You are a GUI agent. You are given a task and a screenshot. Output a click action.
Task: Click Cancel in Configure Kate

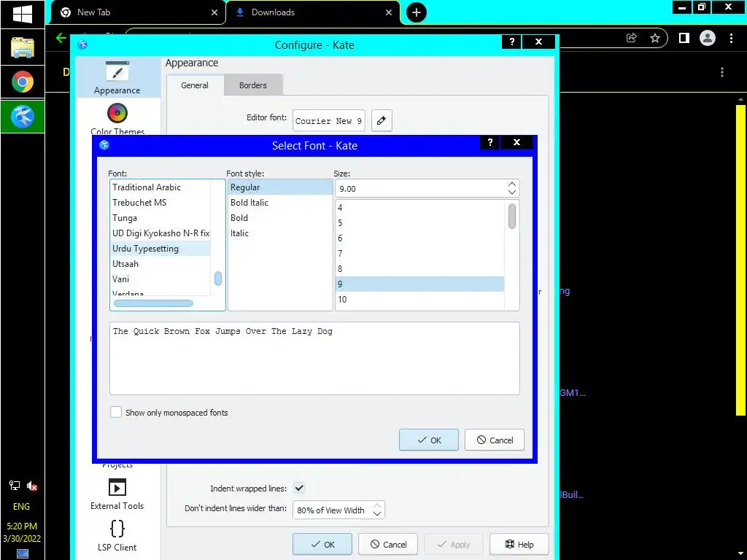tap(388, 544)
